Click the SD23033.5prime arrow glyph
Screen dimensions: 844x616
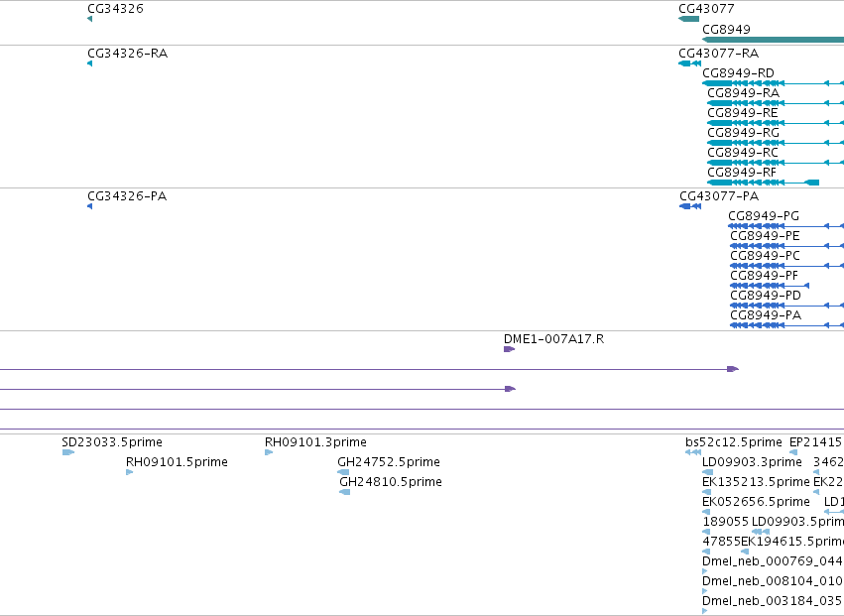point(67,452)
